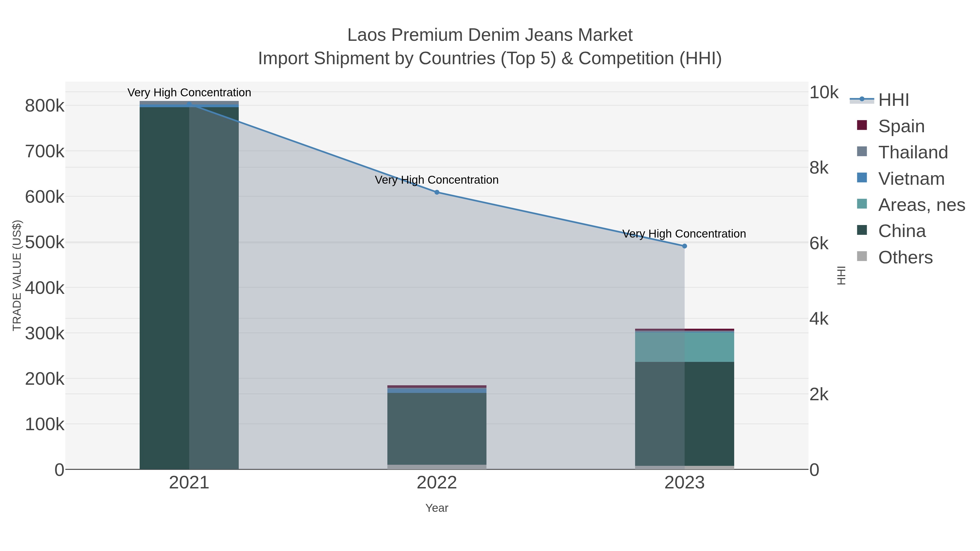
Task: Click the subtitle 'Import Shipment by Countries (Top 5) & Competition (HHI)'
Action: click(x=490, y=59)
